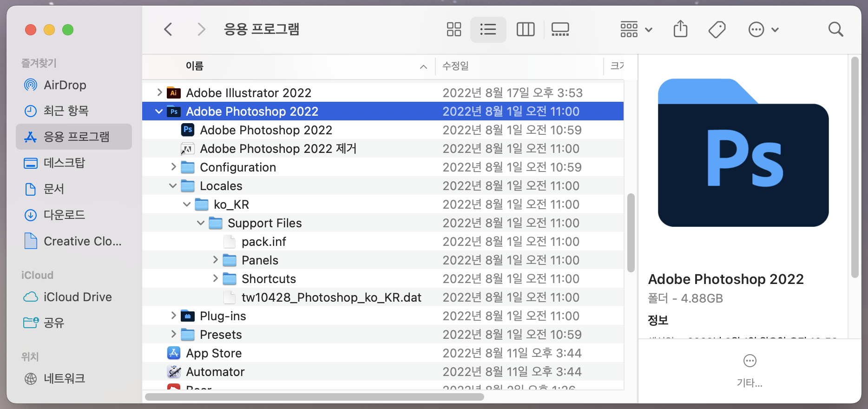
Task: Select the Shortcuts folder name
Action: point(269,279)
